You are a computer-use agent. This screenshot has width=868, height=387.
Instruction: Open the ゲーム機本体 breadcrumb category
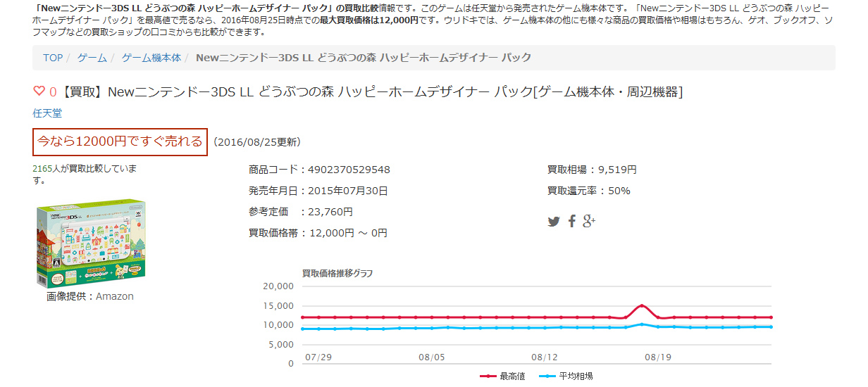tap(151, 58)
